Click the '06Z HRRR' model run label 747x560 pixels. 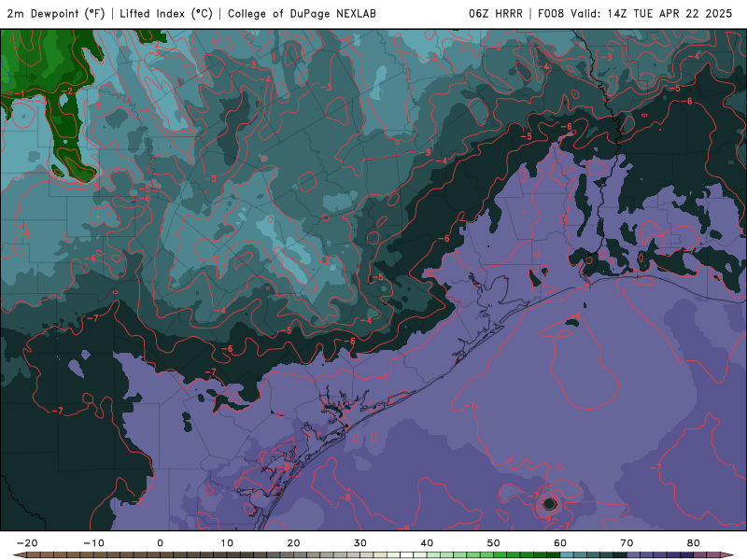pos(496,13)
